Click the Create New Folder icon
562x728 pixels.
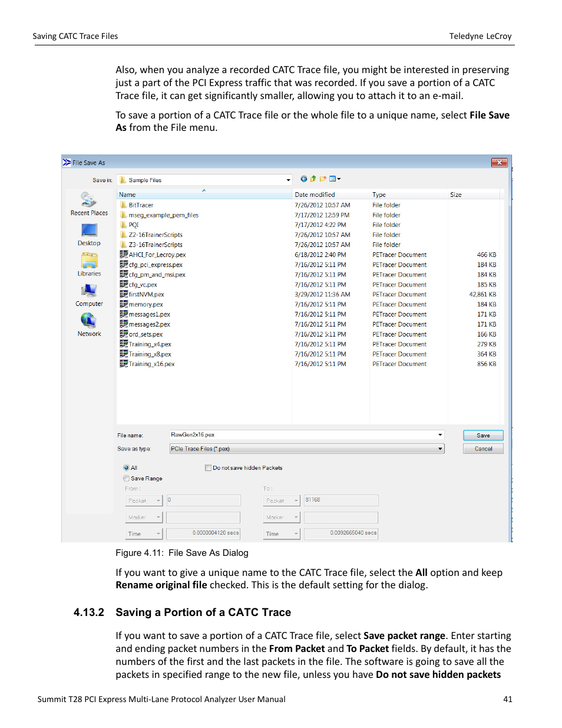[322, 179]
